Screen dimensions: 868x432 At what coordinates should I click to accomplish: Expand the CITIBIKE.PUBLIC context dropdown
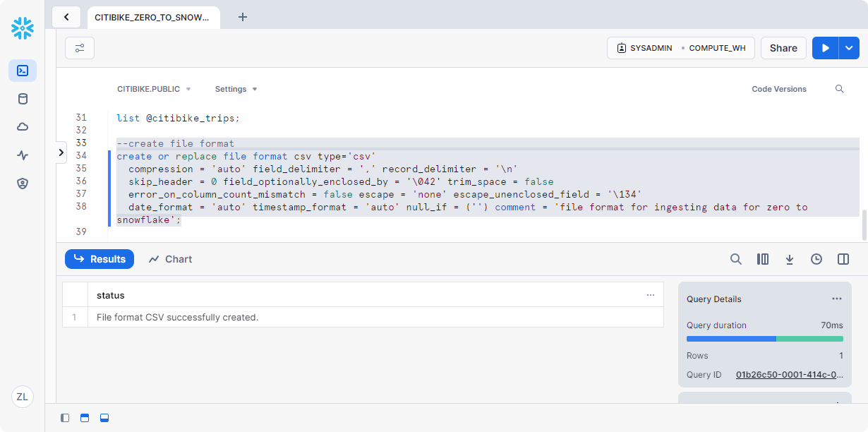pyautogui.click(x=154, y=89)
